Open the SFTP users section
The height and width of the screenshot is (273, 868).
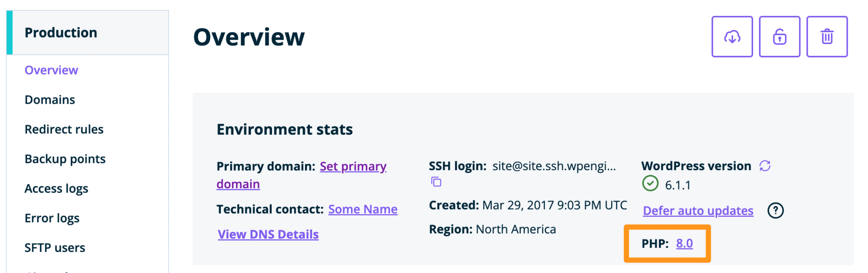(55, 248)
